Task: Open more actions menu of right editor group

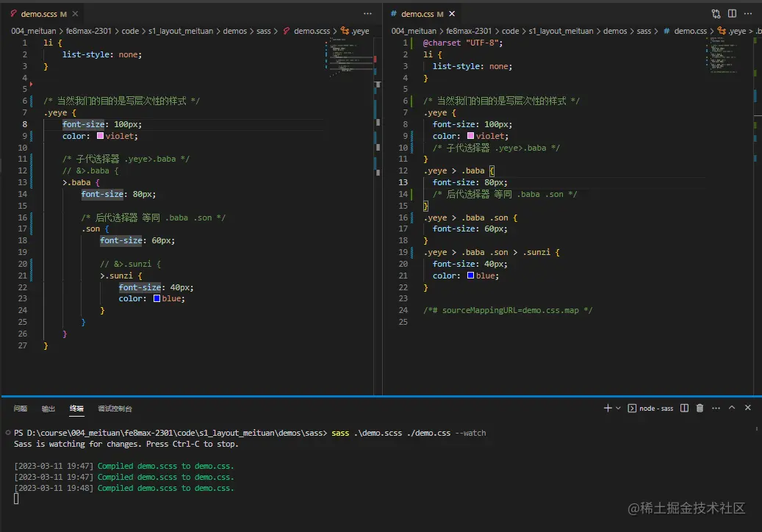Action: 748,14
